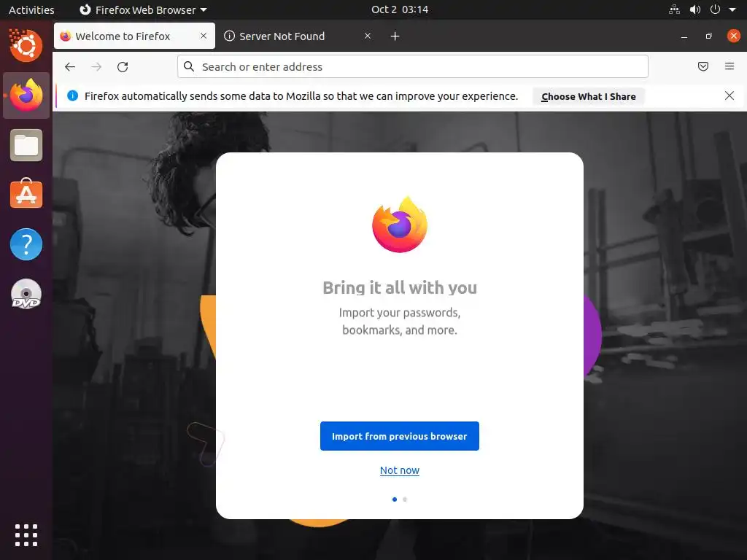Launch Ubuntu Software from the dock
Viewport: 747px width, 560px height.
26,194
